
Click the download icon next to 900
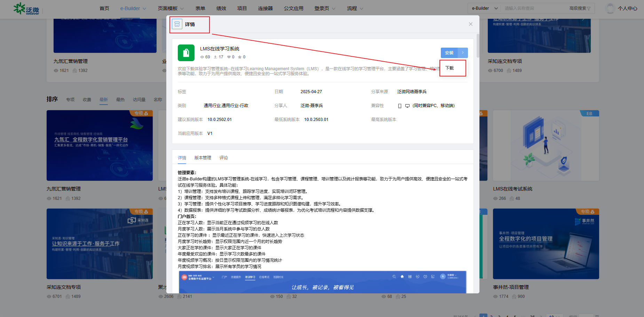[514, 296]
